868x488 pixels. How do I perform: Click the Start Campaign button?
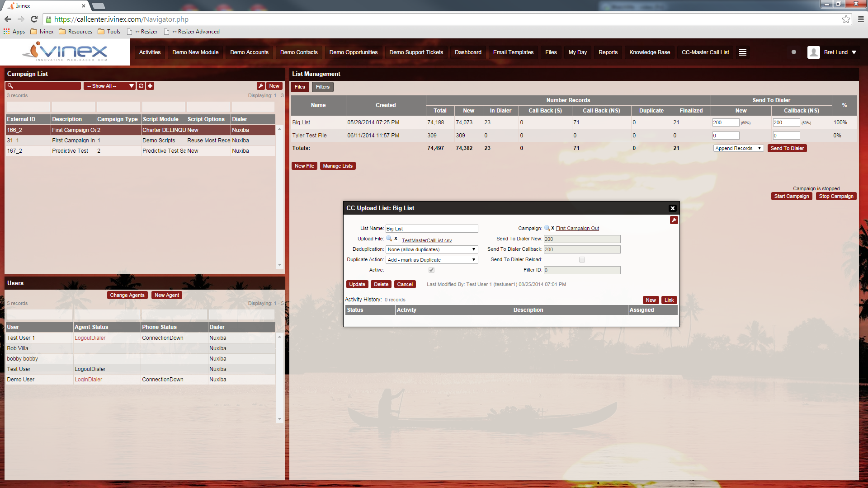[793, 196]
